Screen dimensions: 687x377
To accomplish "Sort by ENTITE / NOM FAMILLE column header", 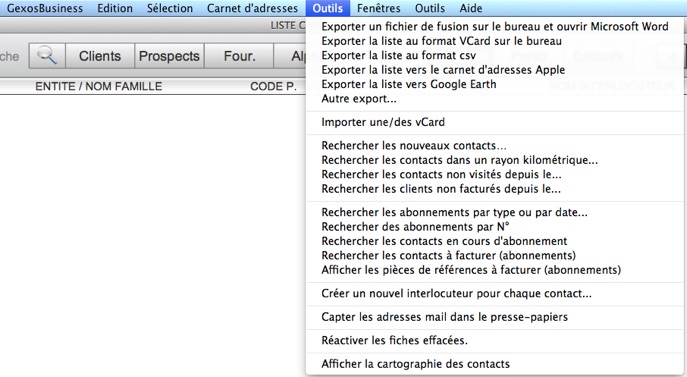I will pos(99,86).
